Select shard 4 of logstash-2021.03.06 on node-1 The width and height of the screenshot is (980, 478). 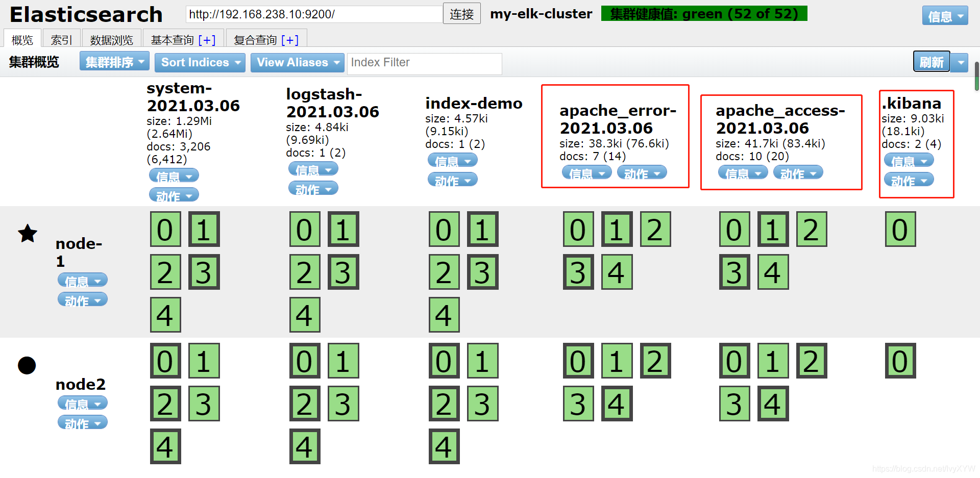305,315
